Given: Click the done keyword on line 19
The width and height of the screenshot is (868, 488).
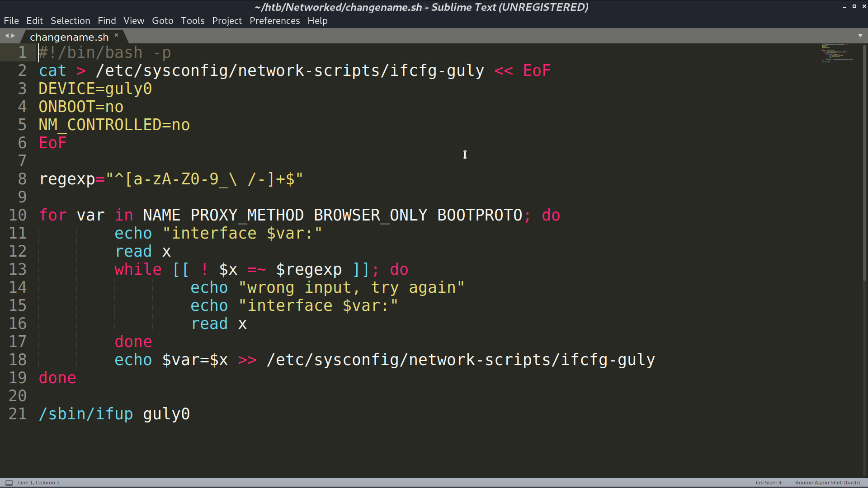Looking at the screenshot, I should point(57,378).
